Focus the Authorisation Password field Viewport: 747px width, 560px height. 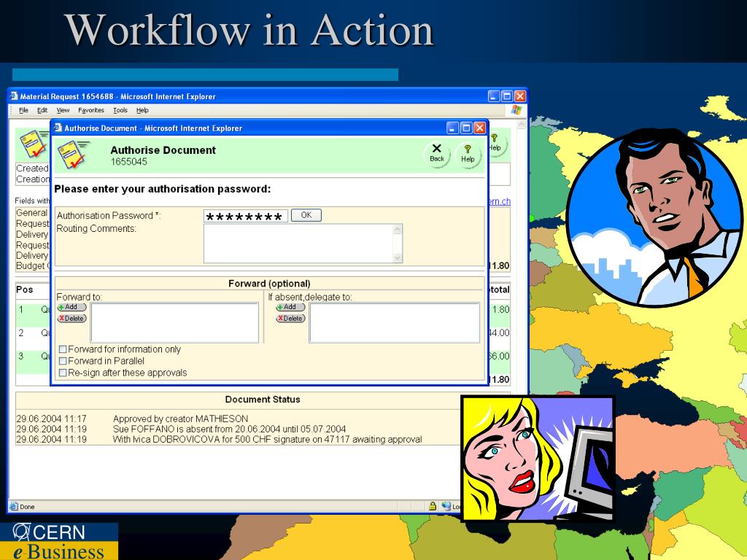246,216
